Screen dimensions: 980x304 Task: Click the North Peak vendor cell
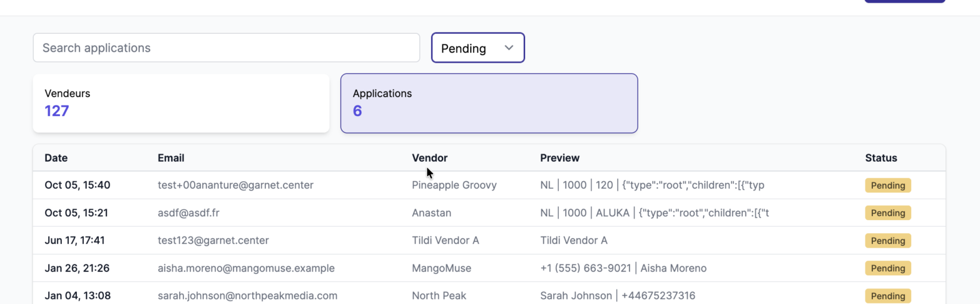pos(439,295)
